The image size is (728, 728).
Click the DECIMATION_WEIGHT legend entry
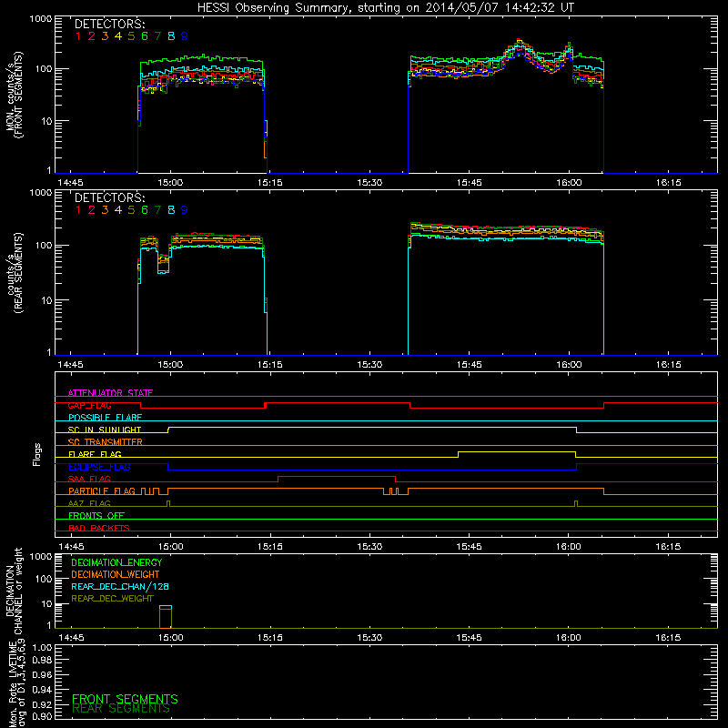(x=116, y=574)
